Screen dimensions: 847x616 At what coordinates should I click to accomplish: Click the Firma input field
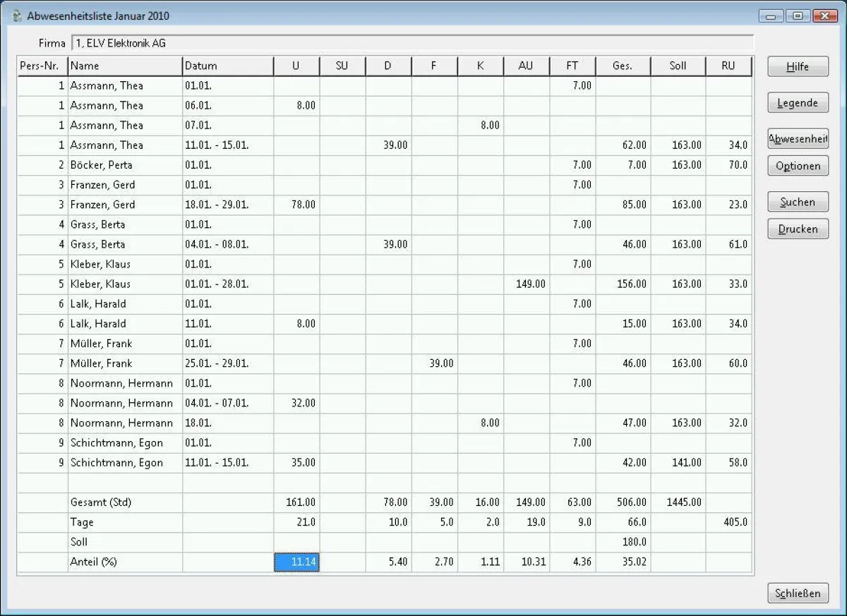pyautogui.click(x=412, y=44)
